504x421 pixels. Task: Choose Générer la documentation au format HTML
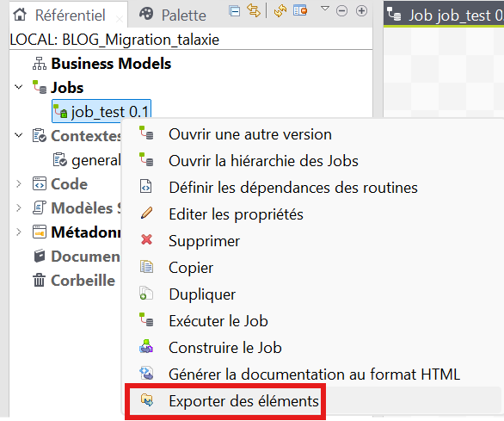pyautogui.click(x=315, y=375)
